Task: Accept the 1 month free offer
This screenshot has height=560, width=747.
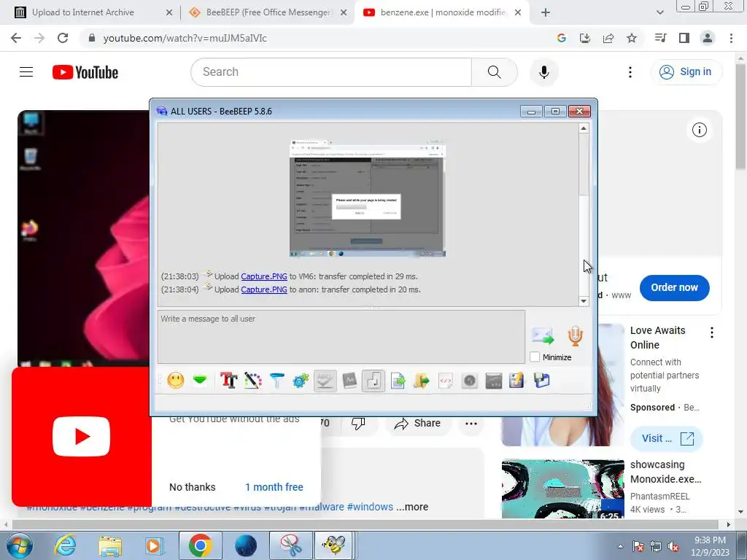Action: (x=274, y=487)
